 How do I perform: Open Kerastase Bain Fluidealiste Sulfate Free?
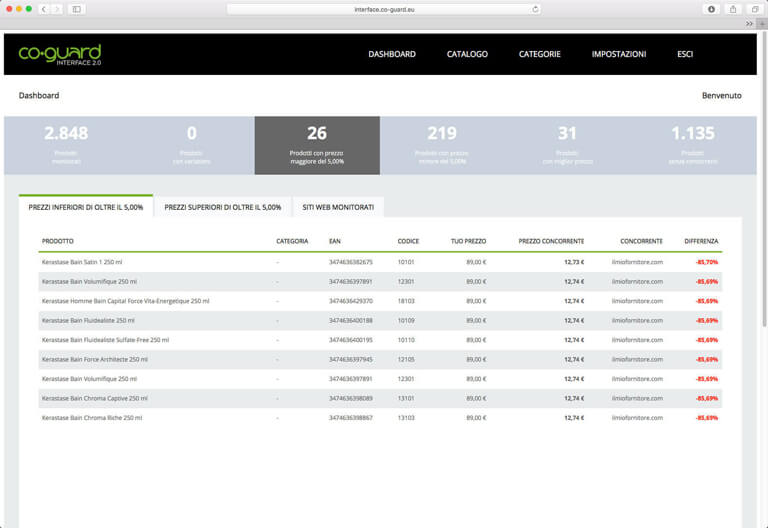coord(105,340)
